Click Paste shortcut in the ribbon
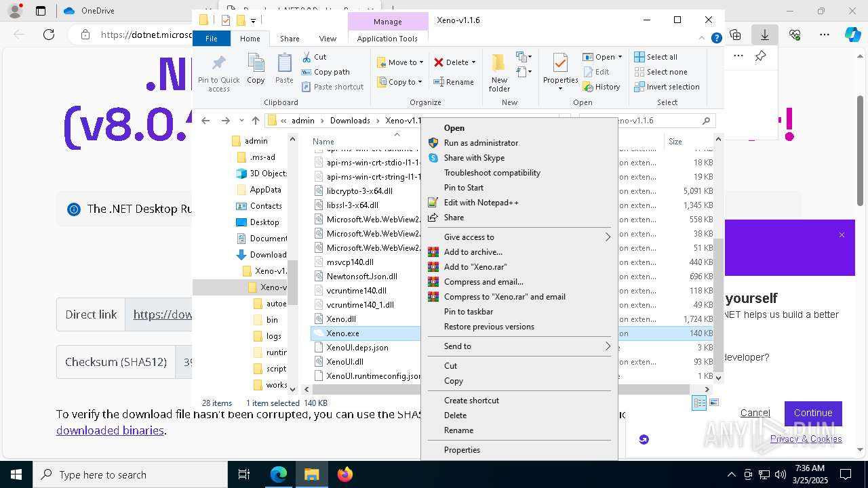Viewport: 868px width, 488px height. [x=332, y=87]
